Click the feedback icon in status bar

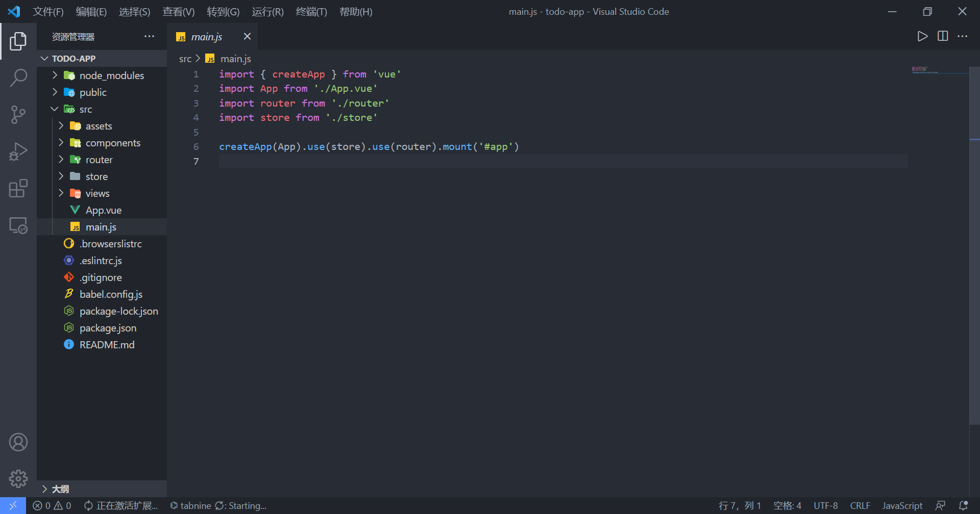[940, 505]
